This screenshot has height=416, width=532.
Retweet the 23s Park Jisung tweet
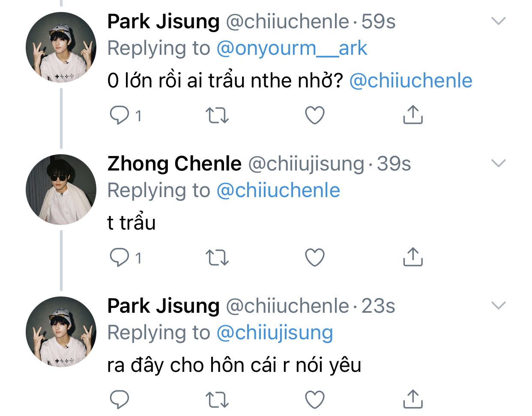click(x=217, y=400)
